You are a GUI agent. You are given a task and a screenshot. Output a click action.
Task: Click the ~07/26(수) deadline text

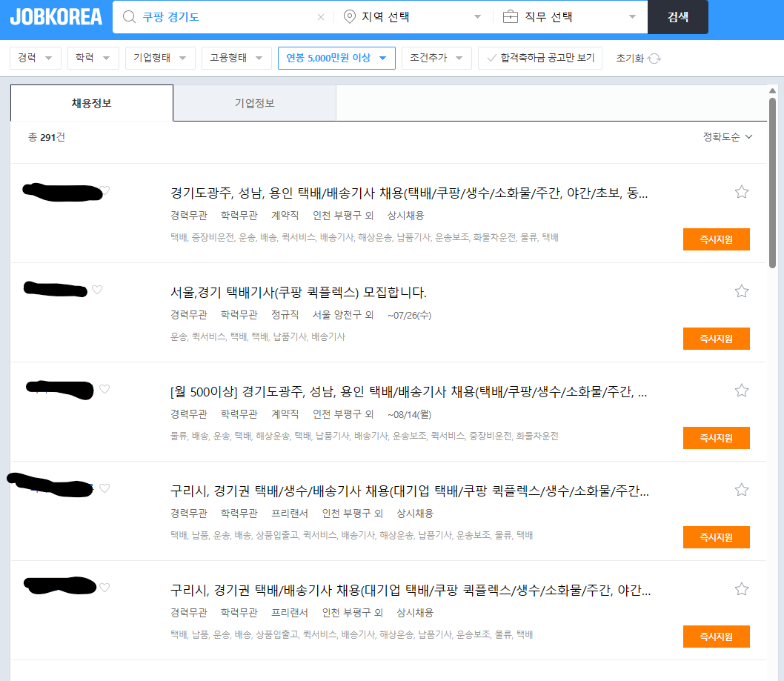pyautogui.click(x=410, y=315)
